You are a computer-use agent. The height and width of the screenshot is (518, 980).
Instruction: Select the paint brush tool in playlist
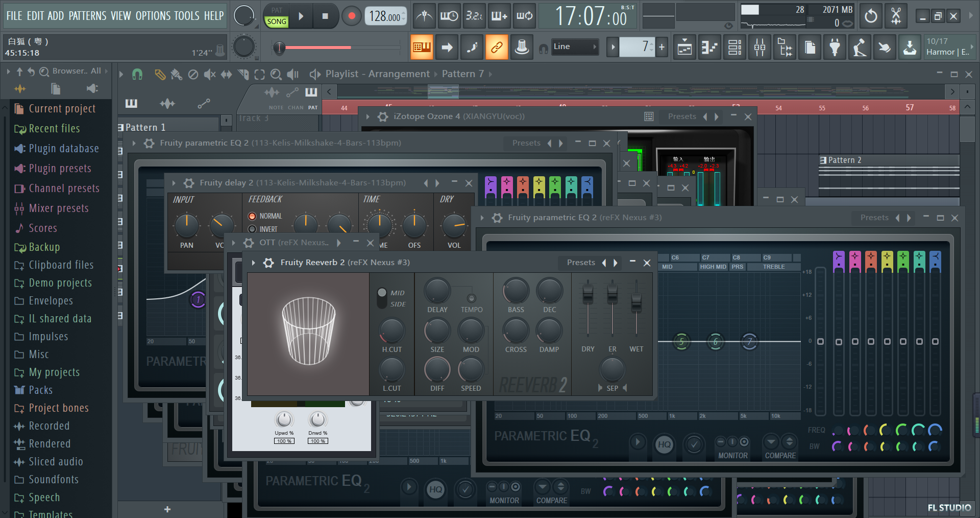pos(176,75)
